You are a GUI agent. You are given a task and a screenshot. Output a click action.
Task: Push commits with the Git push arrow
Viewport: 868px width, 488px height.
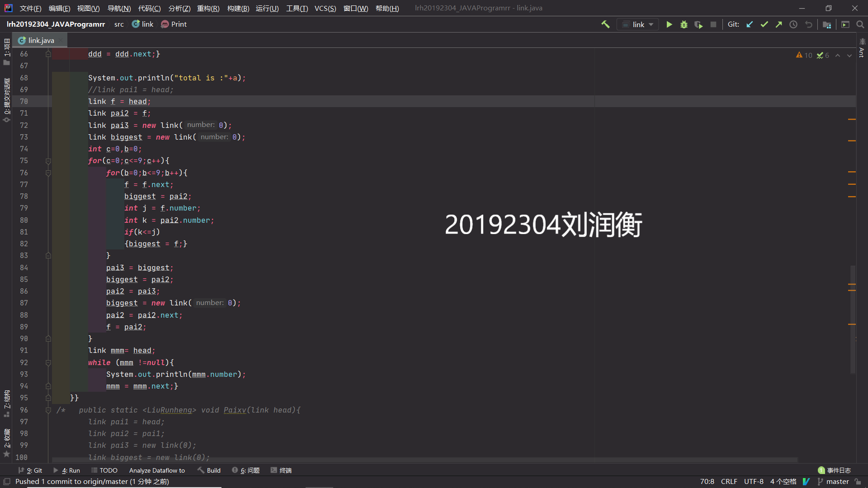[778, 24]
